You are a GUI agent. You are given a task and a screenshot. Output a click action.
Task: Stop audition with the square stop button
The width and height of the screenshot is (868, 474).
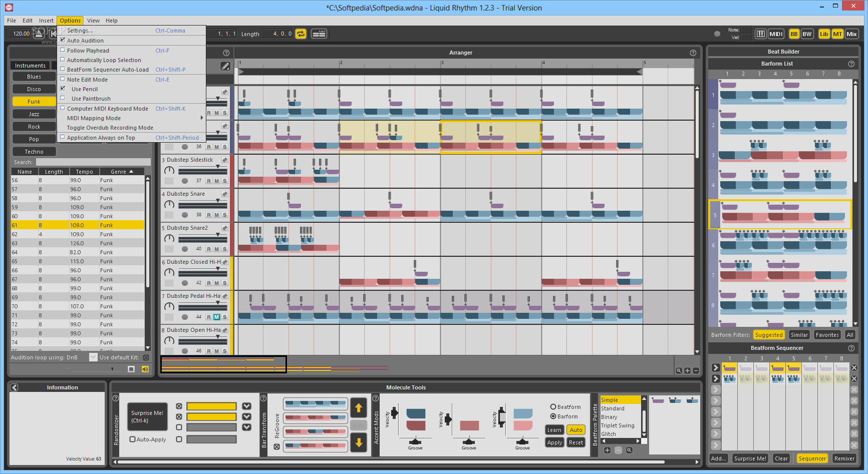point(131,369)
